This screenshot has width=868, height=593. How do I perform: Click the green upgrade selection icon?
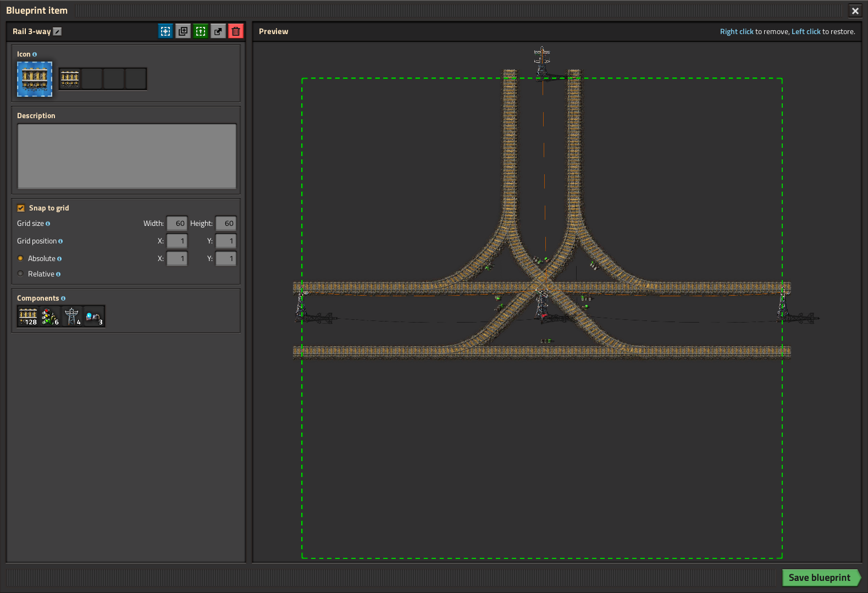click(201, 31)
